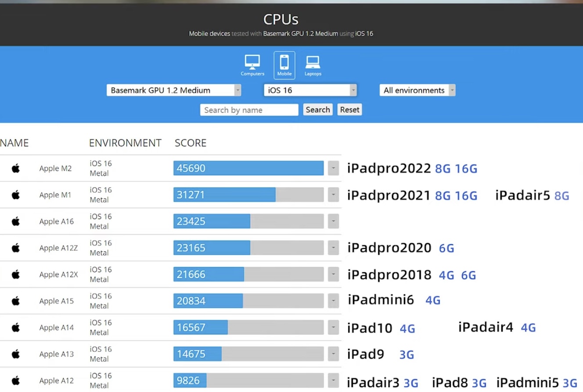Viewport: 583px width, 392px height.
Task: Click the ENVIRONMENT column header
Action: 125,143
